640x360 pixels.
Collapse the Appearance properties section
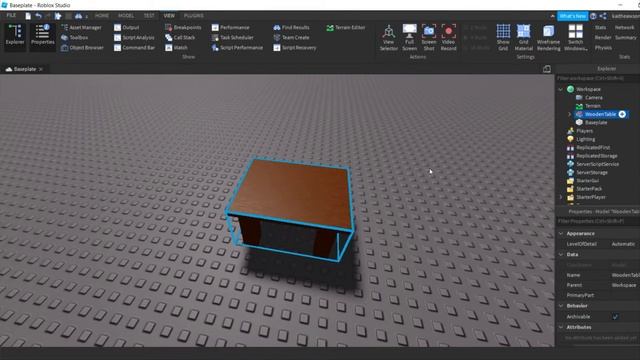(561, 233)
